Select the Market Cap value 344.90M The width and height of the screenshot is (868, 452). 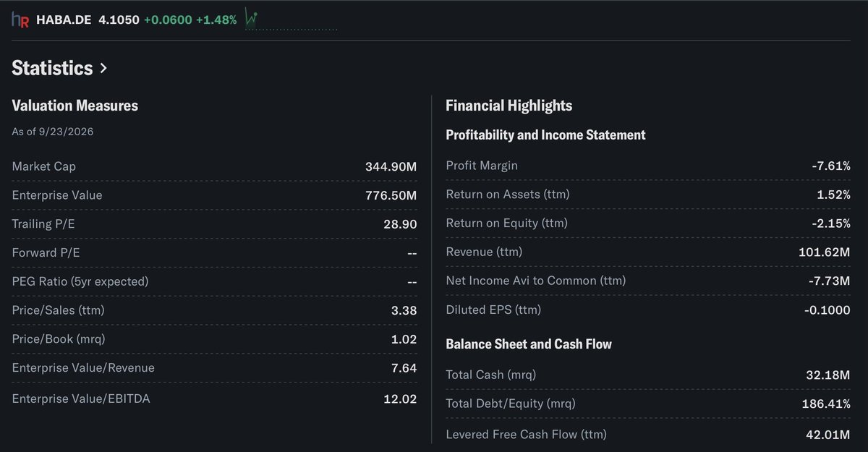391,167
